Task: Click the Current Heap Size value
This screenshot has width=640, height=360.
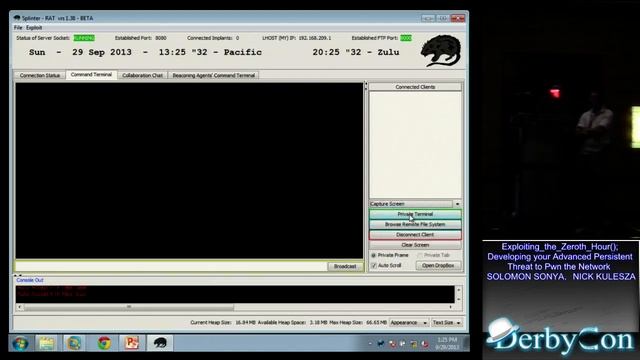Action: (x=245, y=322)
